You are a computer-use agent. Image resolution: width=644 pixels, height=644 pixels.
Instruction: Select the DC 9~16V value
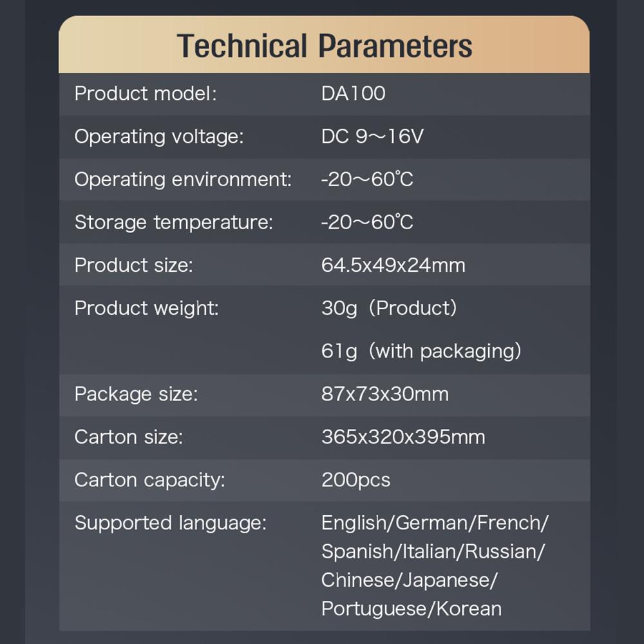tap(372, 137)
